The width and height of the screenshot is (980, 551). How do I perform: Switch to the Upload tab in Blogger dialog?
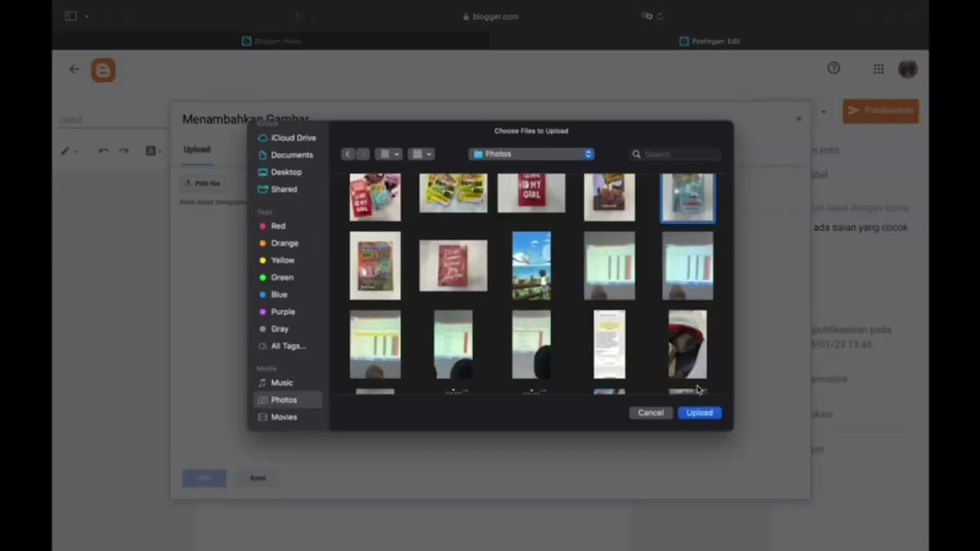tap(197, 149)
